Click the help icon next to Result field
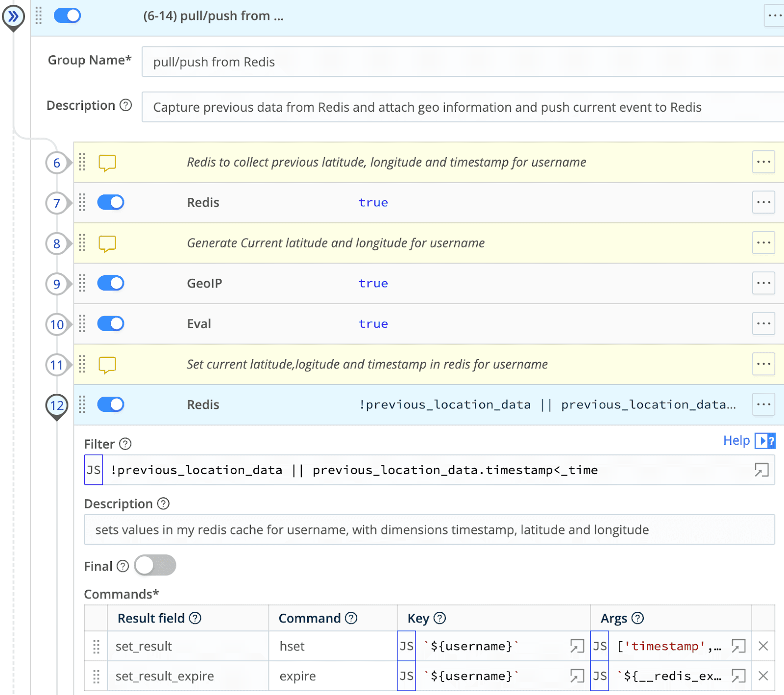The width and height of the screenshot is (784, 695). 195,619
